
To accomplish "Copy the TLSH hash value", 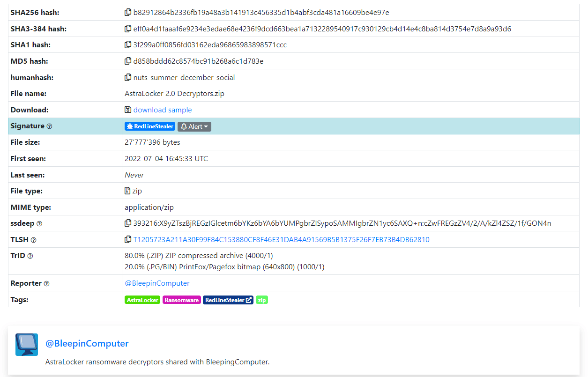I will point(128,240).
